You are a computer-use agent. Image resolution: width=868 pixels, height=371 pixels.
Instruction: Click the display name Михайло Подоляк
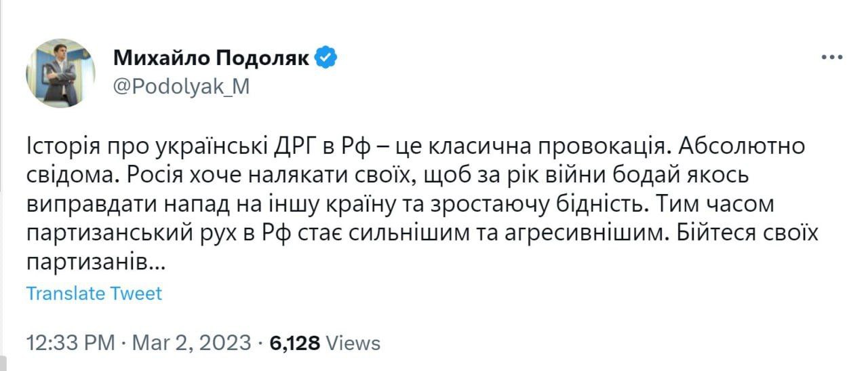pyautogui.click(x=212, y=59)
